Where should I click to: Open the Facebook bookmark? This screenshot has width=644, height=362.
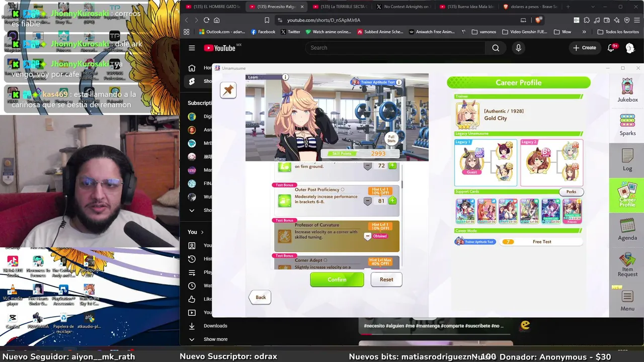coord(263,32)
